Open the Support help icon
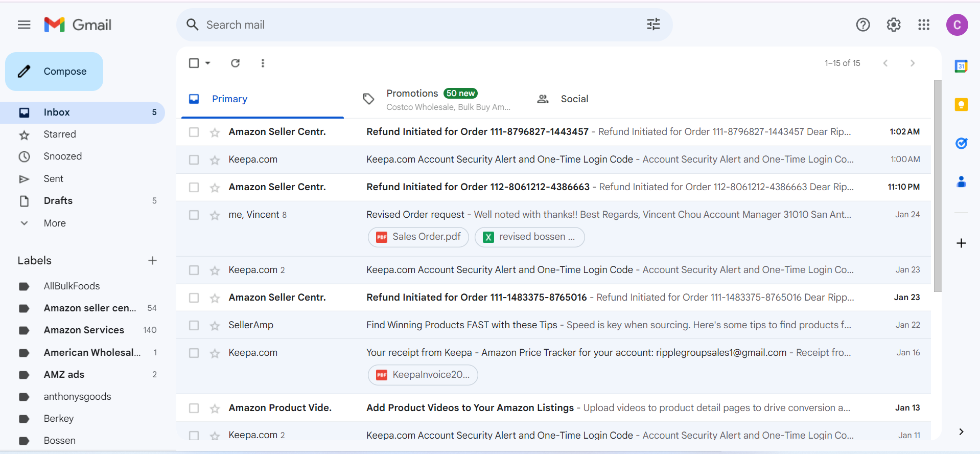The width and height of the screenshot is (980, 454). coord(863,25)
